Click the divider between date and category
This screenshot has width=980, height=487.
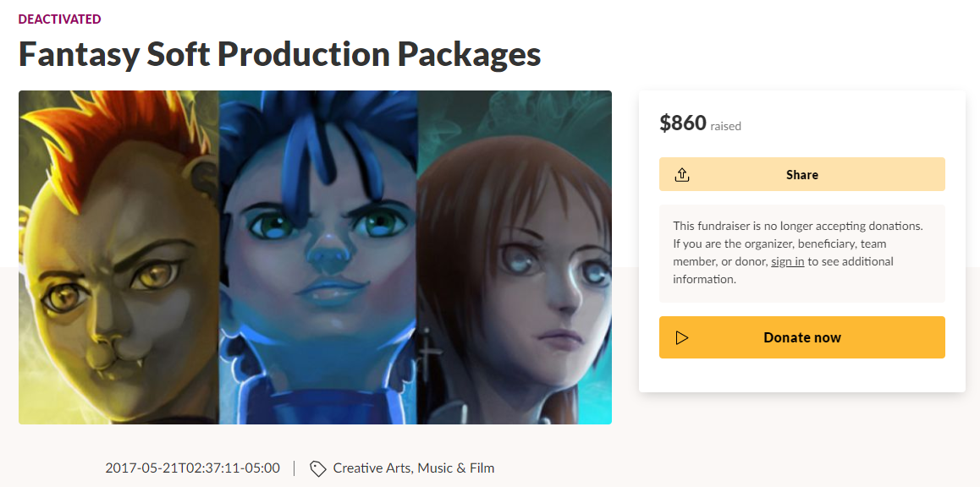pyautogui.click(x=295, y=468)
